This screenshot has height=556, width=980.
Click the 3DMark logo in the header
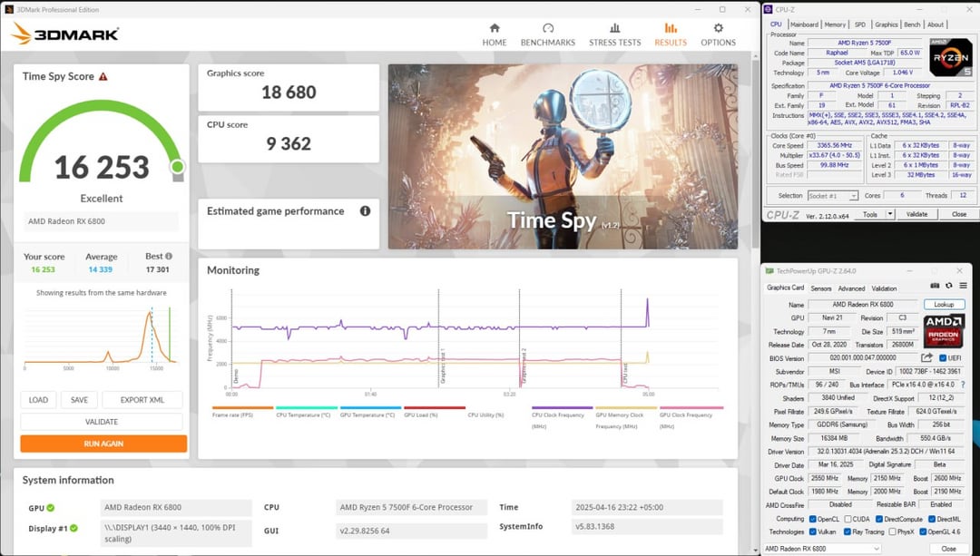(x=65, y=34)
